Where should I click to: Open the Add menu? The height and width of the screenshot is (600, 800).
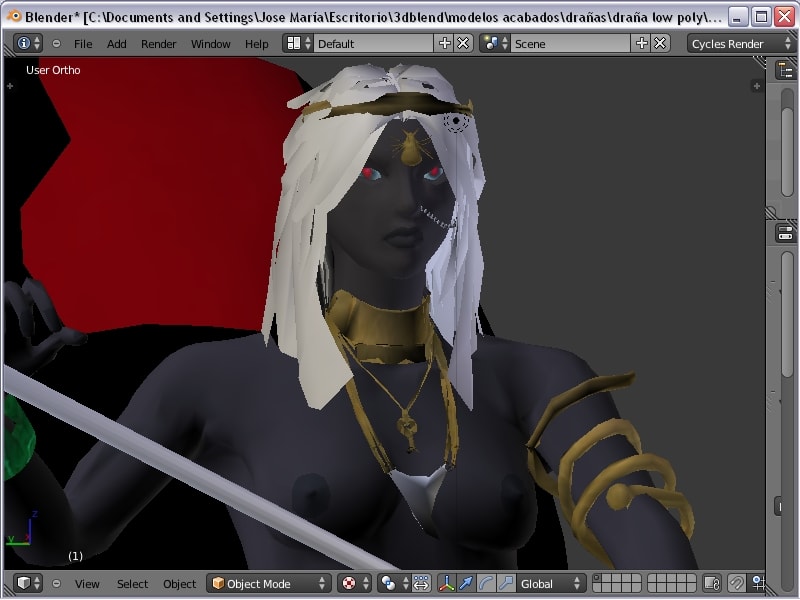116,44
